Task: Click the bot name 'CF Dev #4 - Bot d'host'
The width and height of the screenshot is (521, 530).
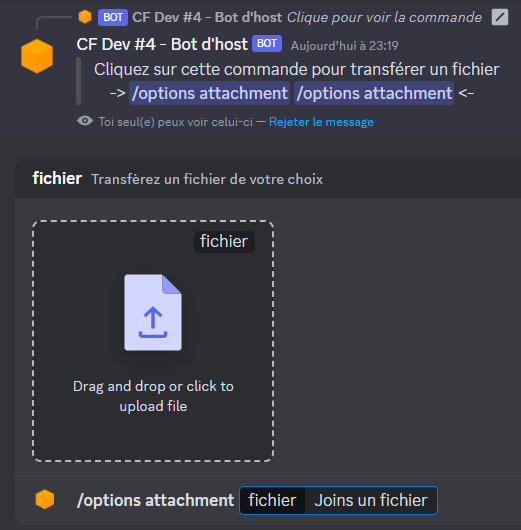Action: coord(162,44)
